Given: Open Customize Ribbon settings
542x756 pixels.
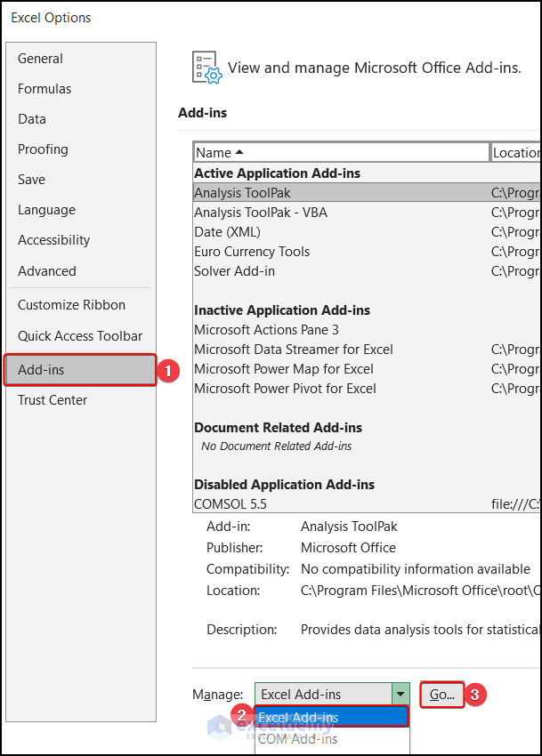Looking at the screenshot, I should pyautogui.click(x=71, y=305).
